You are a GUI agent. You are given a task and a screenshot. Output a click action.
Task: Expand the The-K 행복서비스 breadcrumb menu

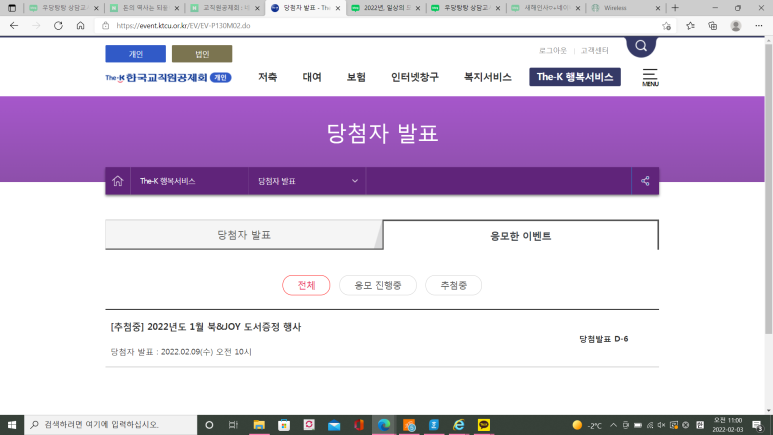(188, 181)
